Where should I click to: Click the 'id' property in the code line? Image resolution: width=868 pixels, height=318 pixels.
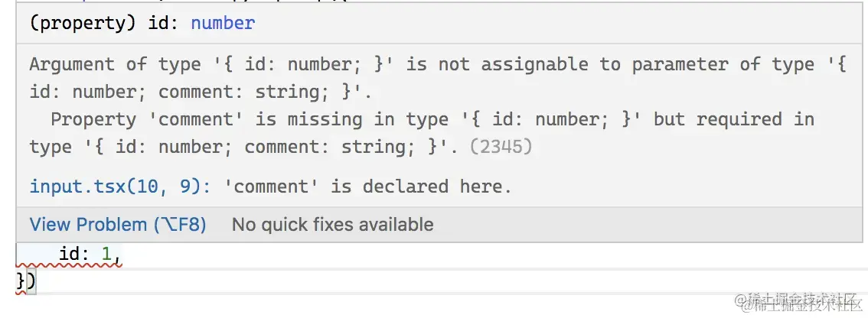(70, 253)
